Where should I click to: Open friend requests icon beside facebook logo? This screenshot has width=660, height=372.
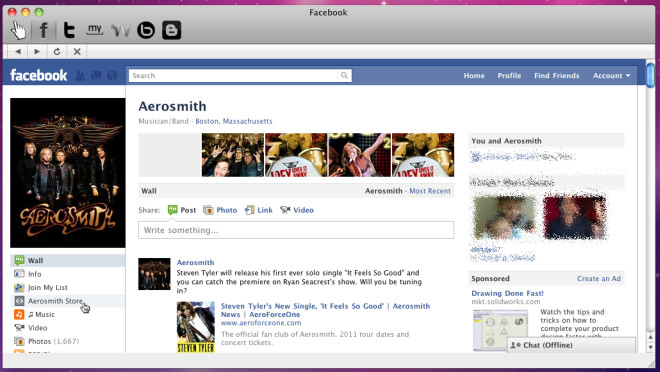click(x=80, y=76)
